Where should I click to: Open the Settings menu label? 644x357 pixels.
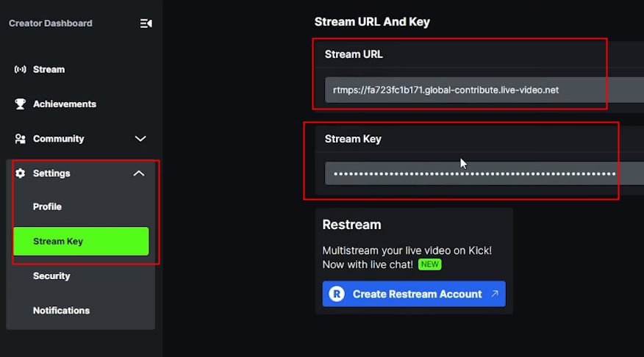click(51, 173)
